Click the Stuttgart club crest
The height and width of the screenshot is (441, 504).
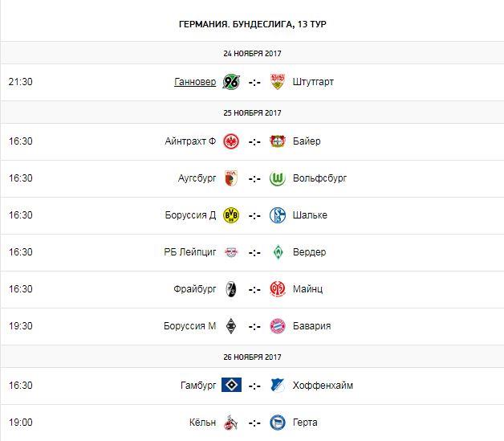(278, 82)
